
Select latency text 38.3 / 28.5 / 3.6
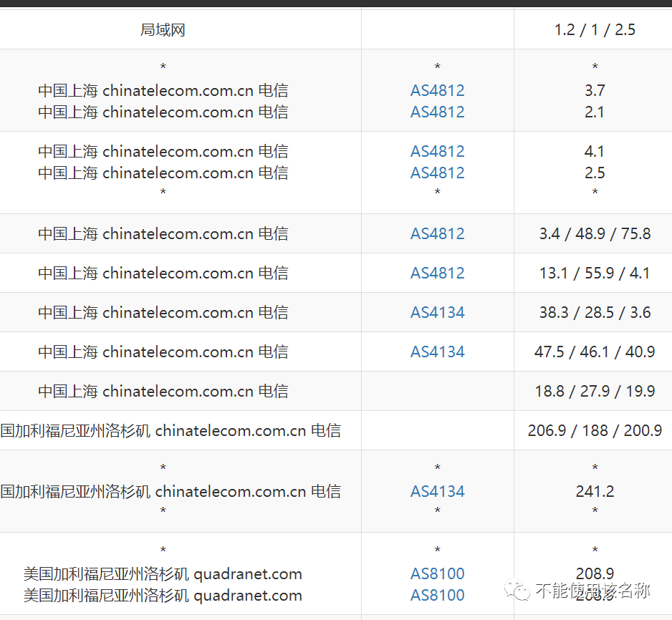(x=595, y=312)
